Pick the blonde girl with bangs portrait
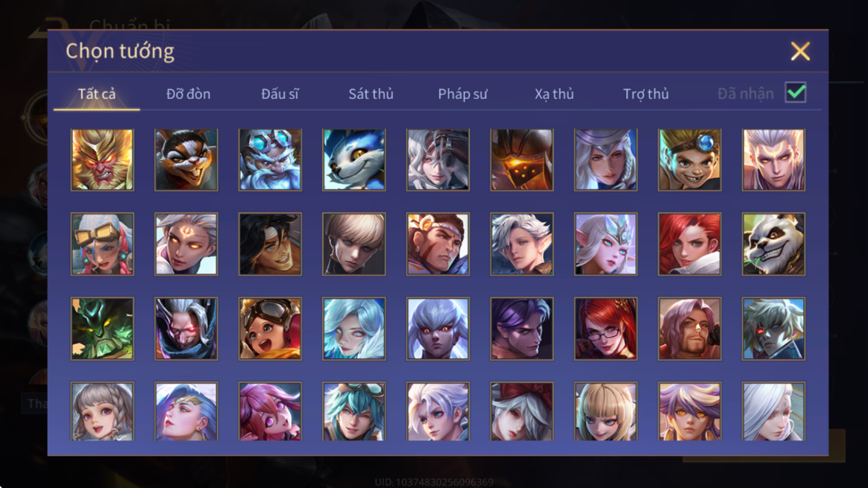 click(606, 412)
